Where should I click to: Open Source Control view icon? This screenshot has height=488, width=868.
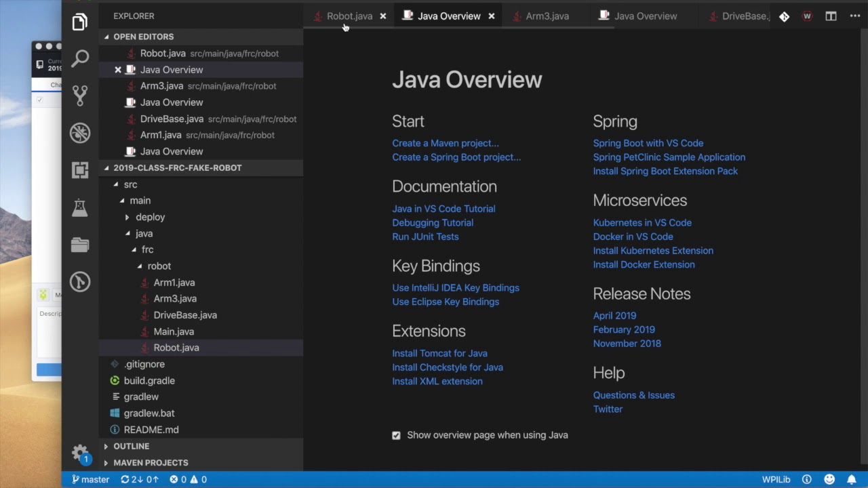pos(80,95)
